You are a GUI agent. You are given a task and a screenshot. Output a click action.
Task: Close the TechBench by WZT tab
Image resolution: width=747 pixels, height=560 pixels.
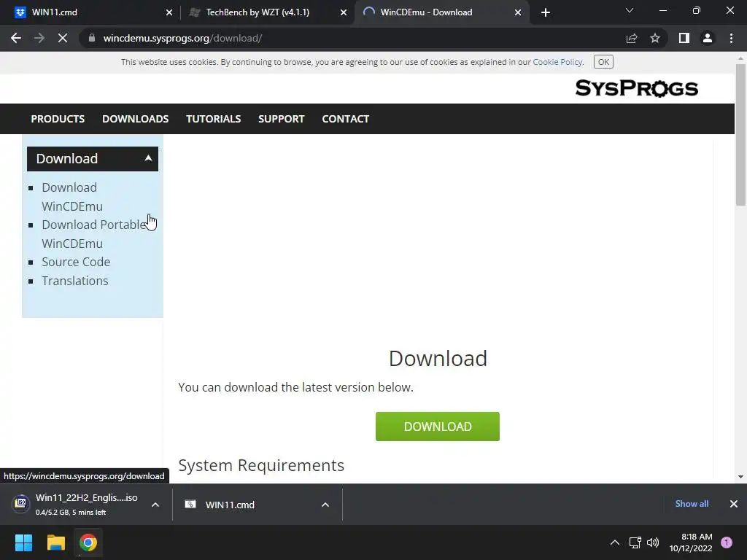344,12
